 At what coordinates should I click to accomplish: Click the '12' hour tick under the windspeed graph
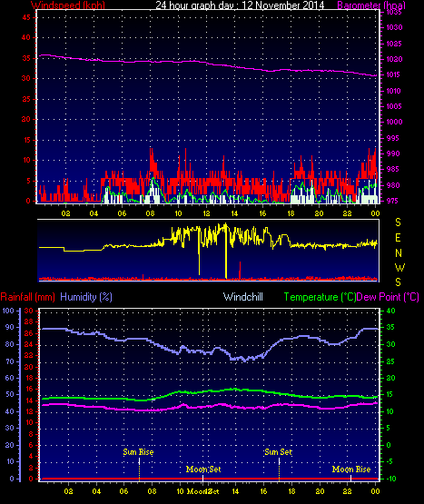coord(206,213)
